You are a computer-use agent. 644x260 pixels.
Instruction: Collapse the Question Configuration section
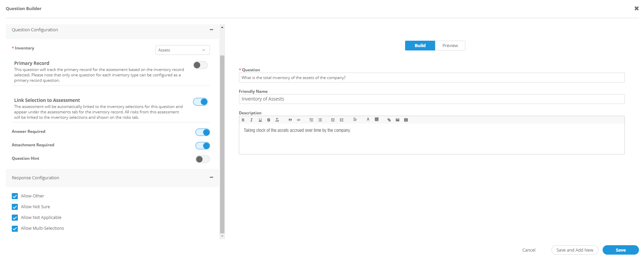tap(211, 30)
